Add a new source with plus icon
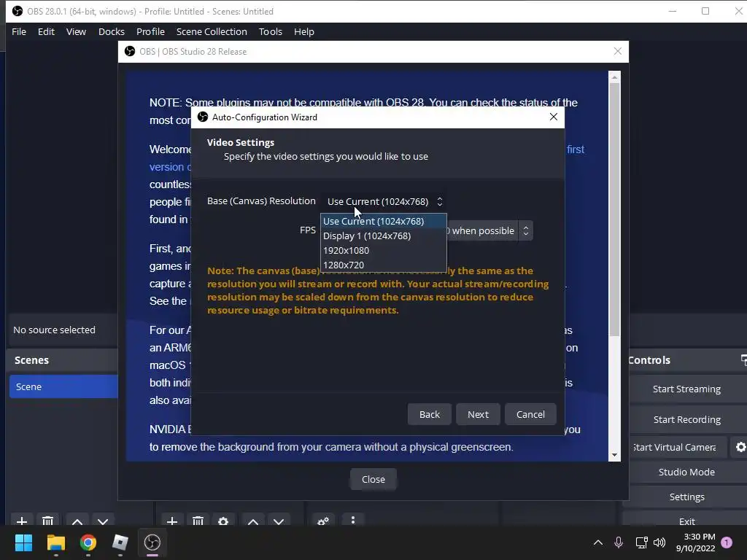 172,521
